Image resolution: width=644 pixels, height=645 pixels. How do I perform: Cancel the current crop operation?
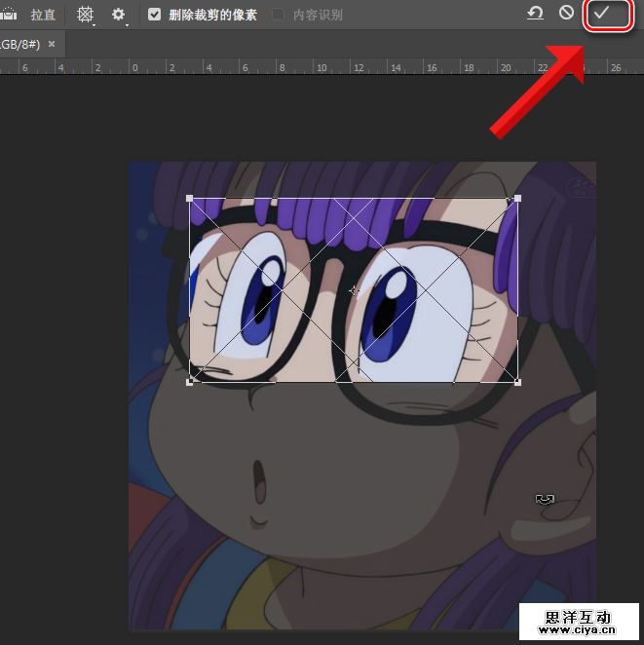(566, 14)
